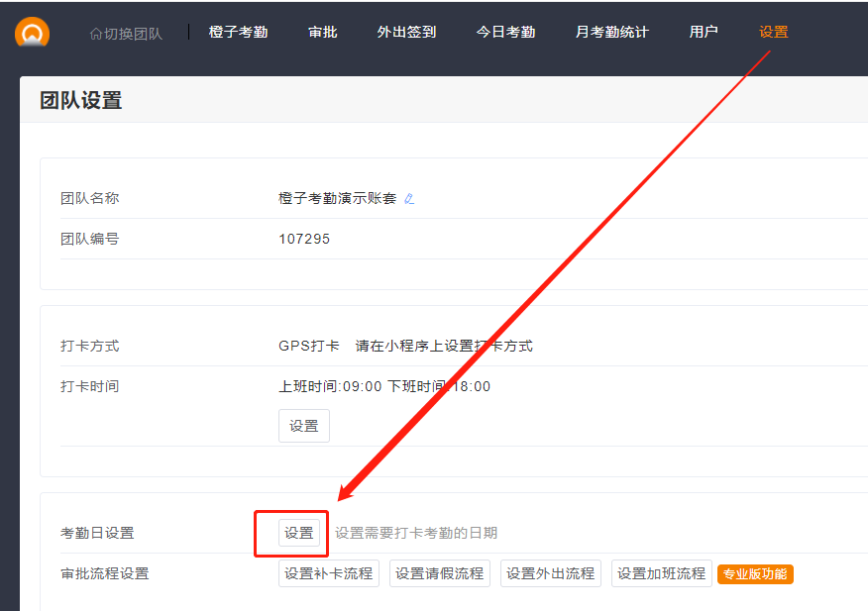Click the 设置加班流程 button
Screen dimensions: 868x611
tap(662, 573)
